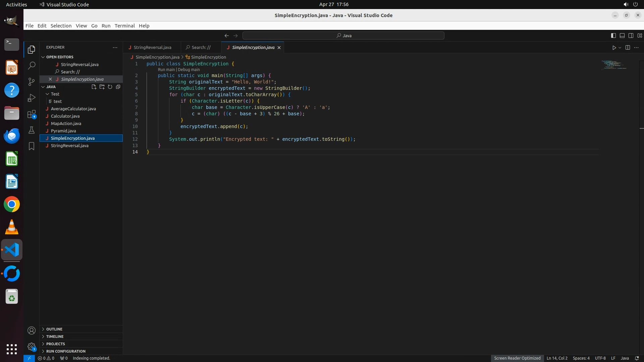Toggle the secondary side bar

[x=631, y=36]
